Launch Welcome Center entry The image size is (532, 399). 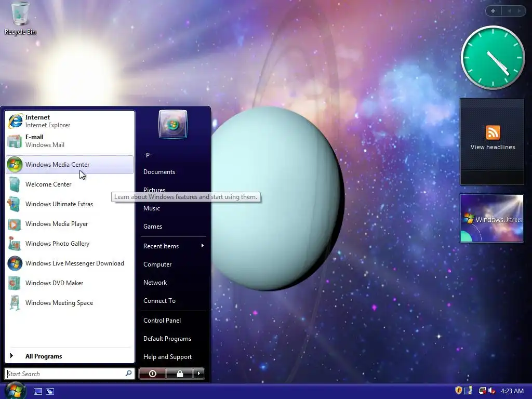point(70,184)
